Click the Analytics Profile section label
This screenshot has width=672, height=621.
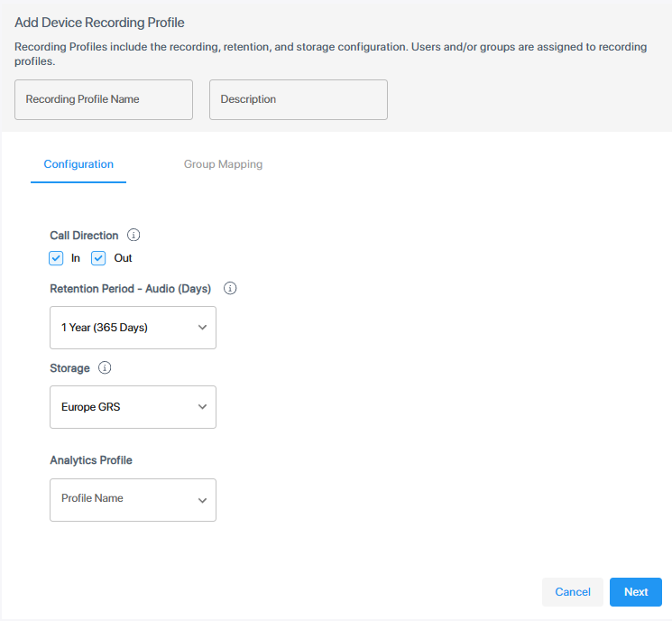click(91, 460)
